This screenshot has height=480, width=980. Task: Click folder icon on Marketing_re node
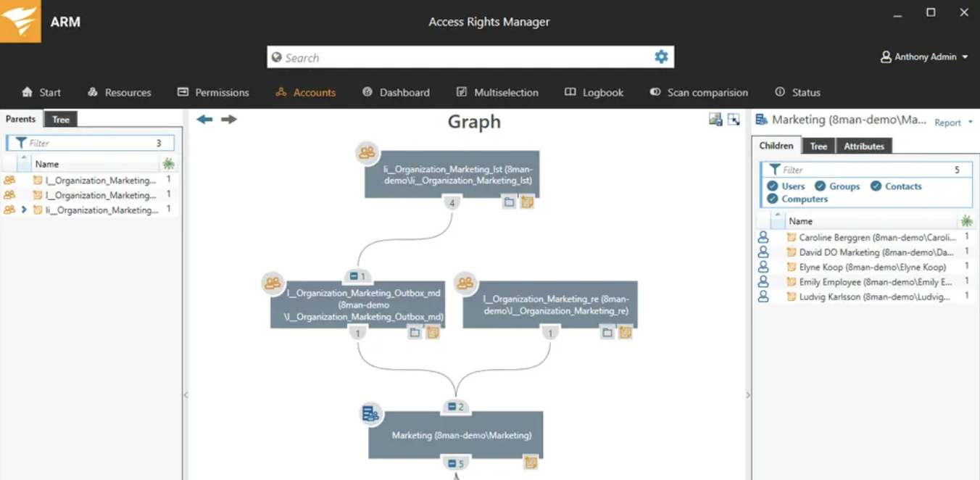(x=607, y=333)
